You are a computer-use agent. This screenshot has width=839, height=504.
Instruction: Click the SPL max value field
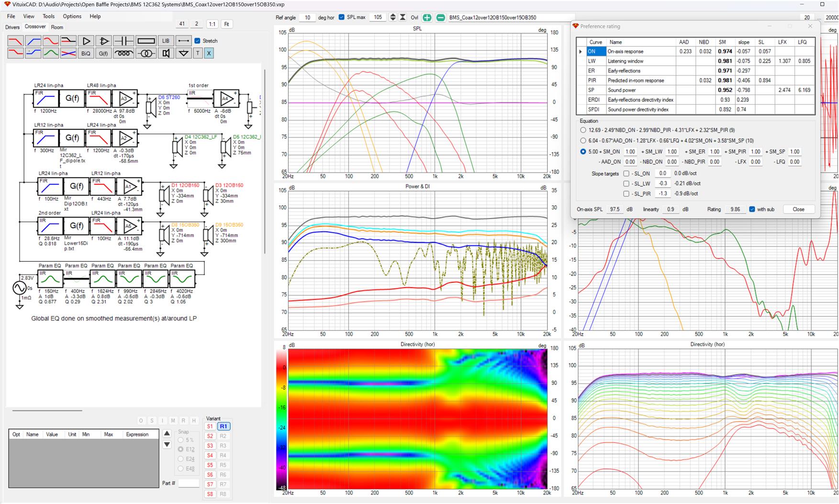pos(378,17)
